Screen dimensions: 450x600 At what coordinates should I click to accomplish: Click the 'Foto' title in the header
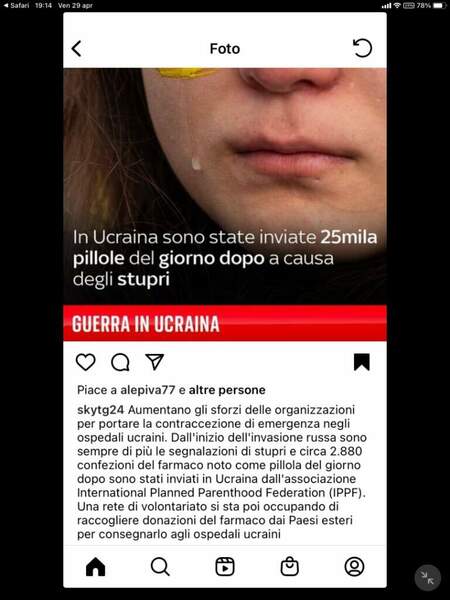click(225, 49)
